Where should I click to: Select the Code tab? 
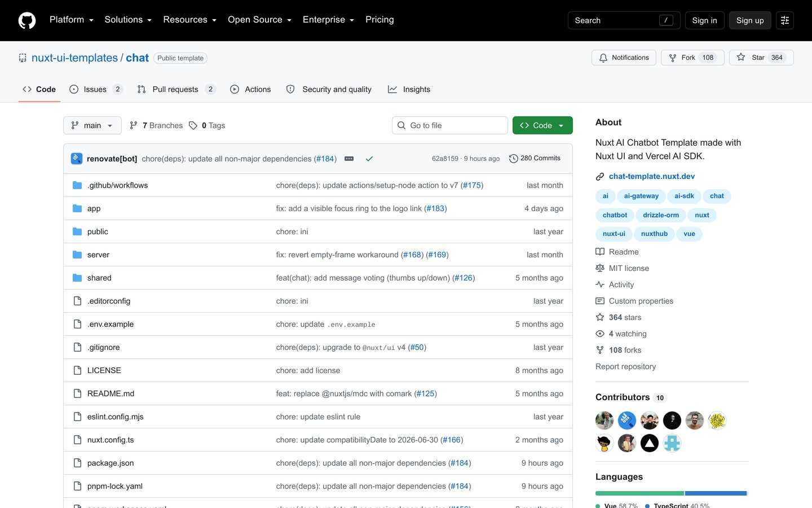(39, 89)
